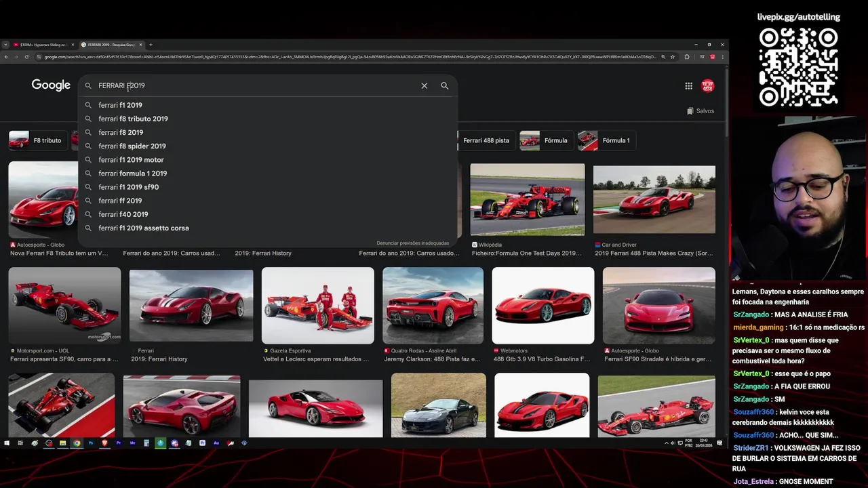Click Nova Ferrari F8 Tributo caption link
The height and width of the screenshot is (488, 868).
click(x=59, y=253)
